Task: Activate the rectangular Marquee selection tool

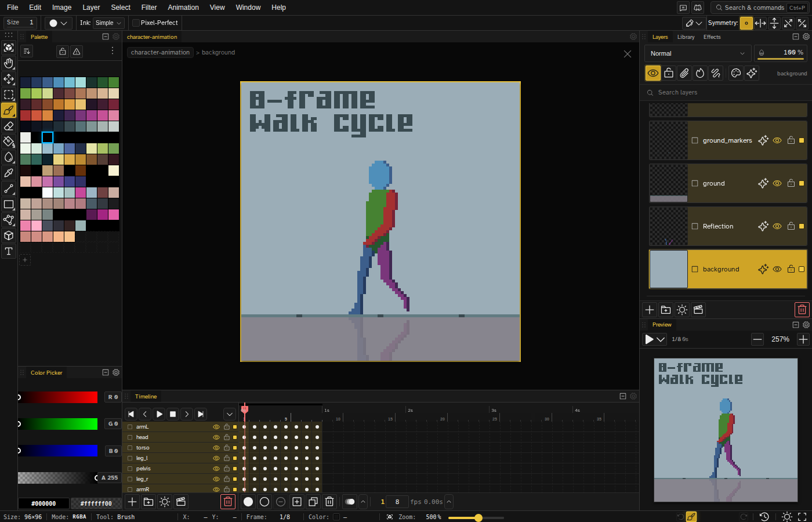Action: point(9,95)
